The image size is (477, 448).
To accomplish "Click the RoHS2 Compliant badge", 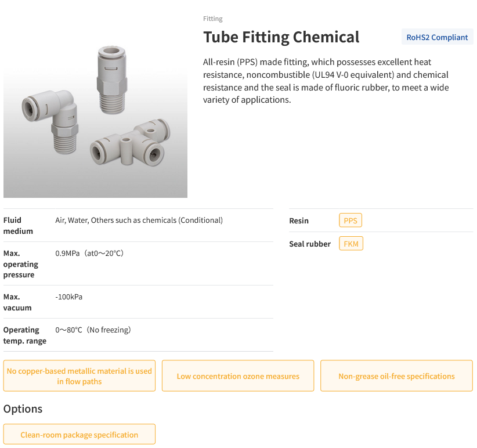I will 437,37.
